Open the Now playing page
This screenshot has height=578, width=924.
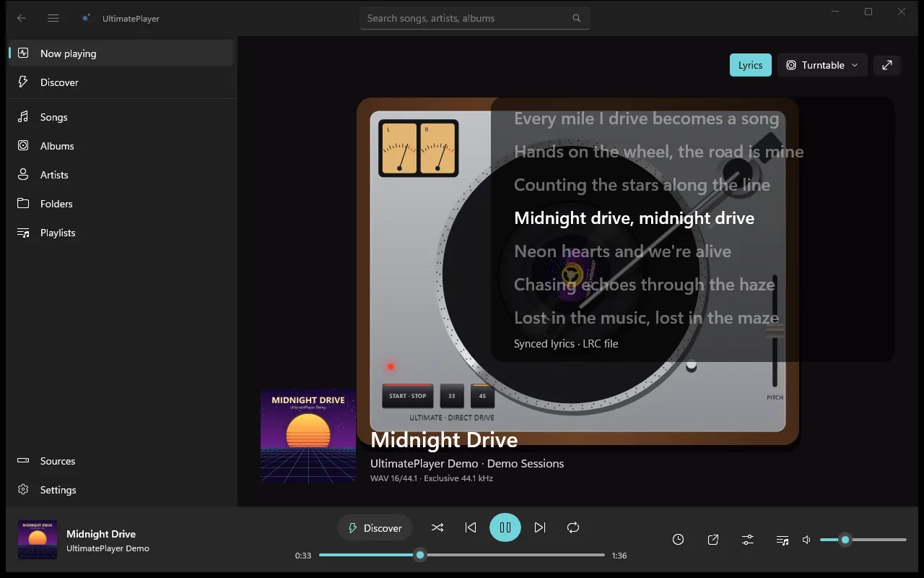point(121,53)
